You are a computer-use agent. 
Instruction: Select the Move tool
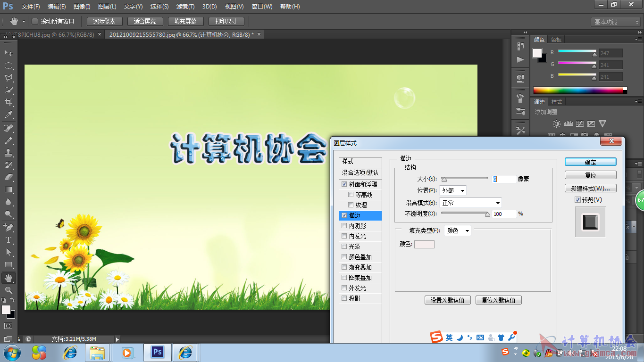click(8, 53)
